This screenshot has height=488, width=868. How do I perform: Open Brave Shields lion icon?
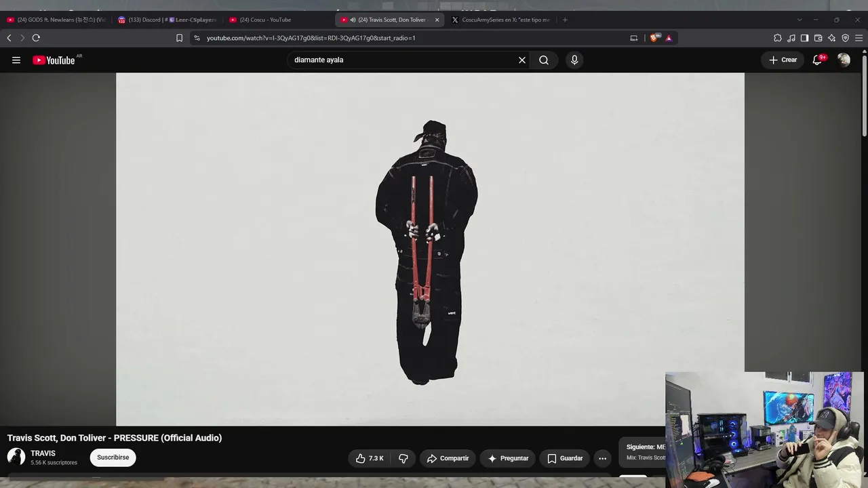pos(654,38)
